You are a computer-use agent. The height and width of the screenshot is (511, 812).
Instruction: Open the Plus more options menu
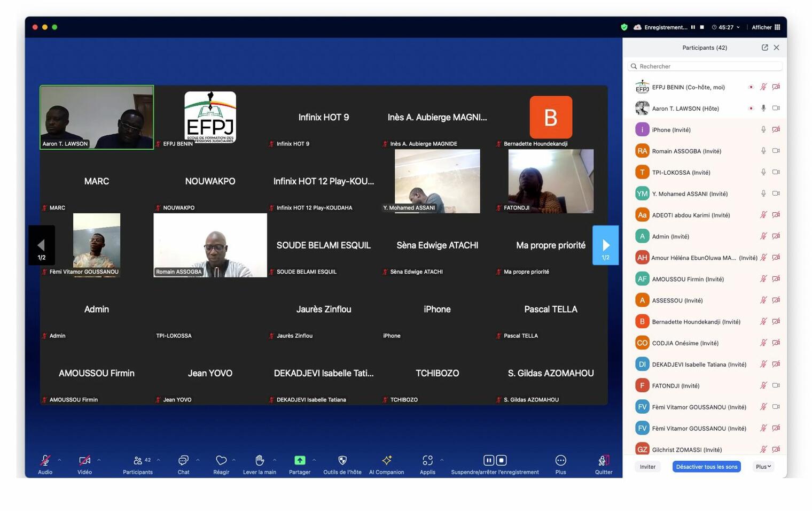[560, 461]
